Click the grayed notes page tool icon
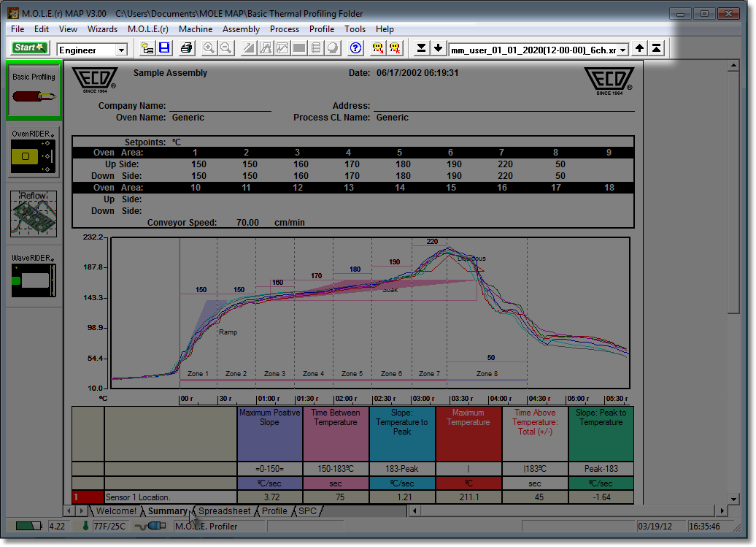 316,48
